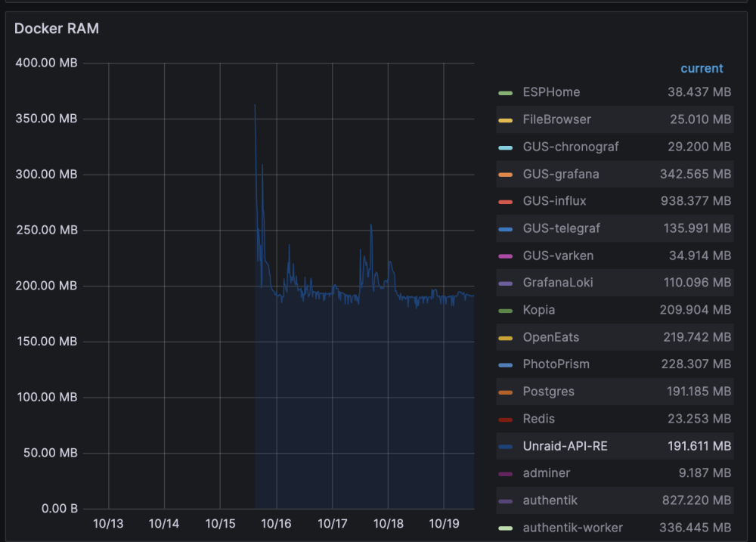The image size is (756, 542).
Task: Select the ESPHome series label
Action: pyautogui.click(x=551, y=92)
